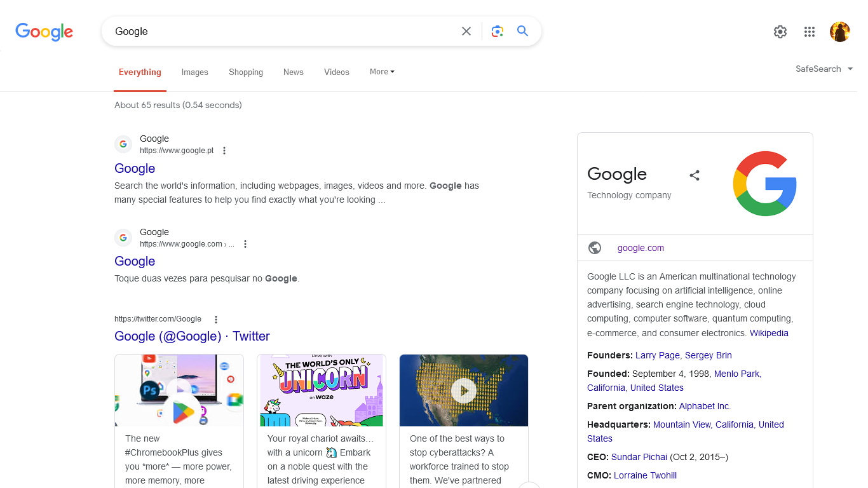Image resolution: width=868 pixels, height=488 pixels.
Task: Click the Menlo Park, California founded link
Action: pos(674,381)
